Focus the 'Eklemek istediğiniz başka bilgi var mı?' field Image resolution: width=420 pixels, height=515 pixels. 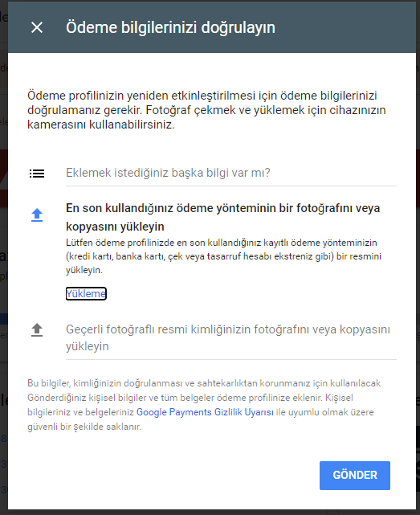click(x=231, y=173)
